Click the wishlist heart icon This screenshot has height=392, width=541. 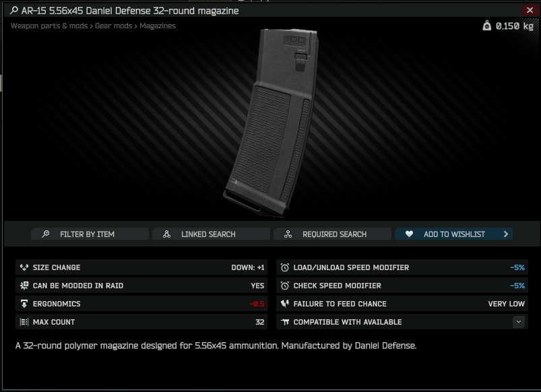pos(409,234)
